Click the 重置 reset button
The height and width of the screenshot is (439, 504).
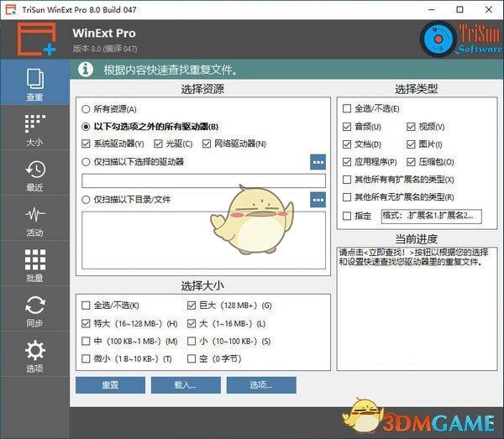(110, 385)
